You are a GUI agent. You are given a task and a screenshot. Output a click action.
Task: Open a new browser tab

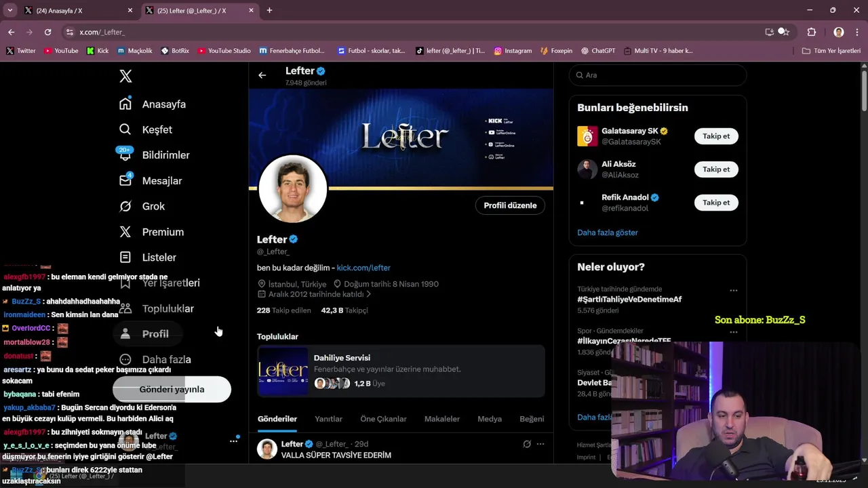coord(269,10)
